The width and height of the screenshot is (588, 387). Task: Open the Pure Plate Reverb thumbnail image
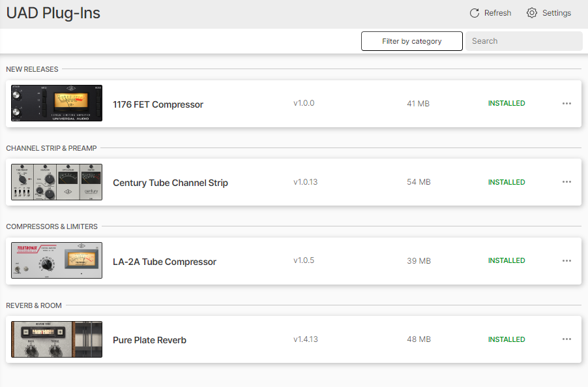coord(57,339)
